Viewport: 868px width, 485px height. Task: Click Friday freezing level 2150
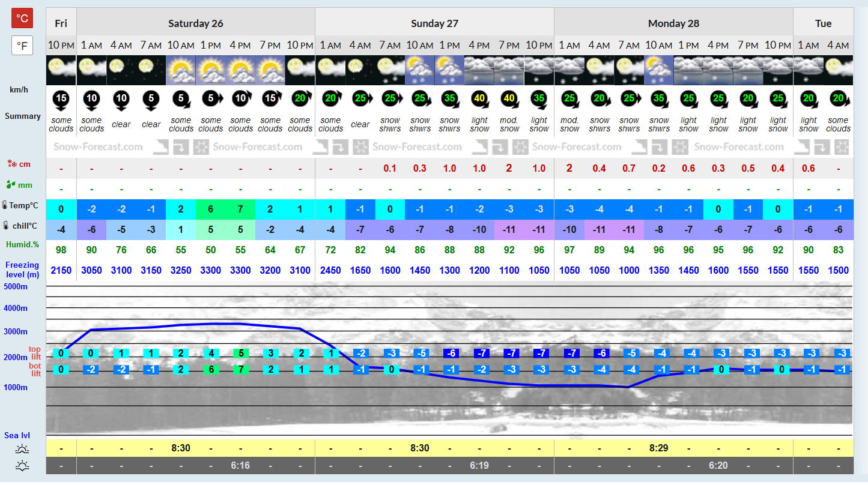coord(61,270)
